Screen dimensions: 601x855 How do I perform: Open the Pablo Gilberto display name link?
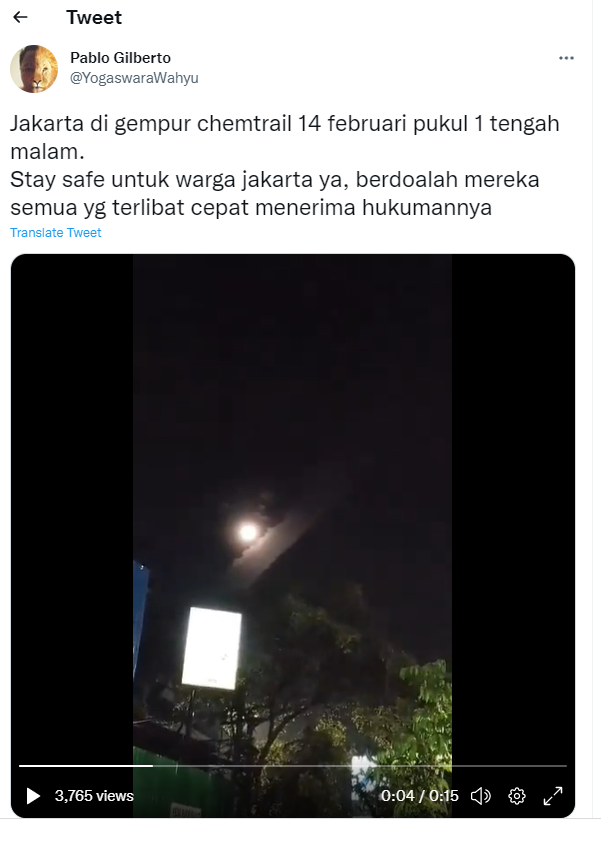tap(121, 58)
